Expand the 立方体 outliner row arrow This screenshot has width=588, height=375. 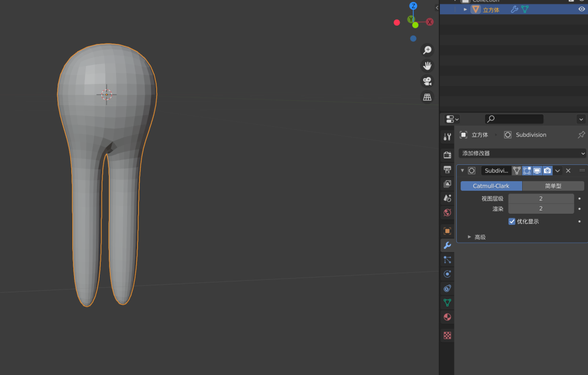[465, 9]
